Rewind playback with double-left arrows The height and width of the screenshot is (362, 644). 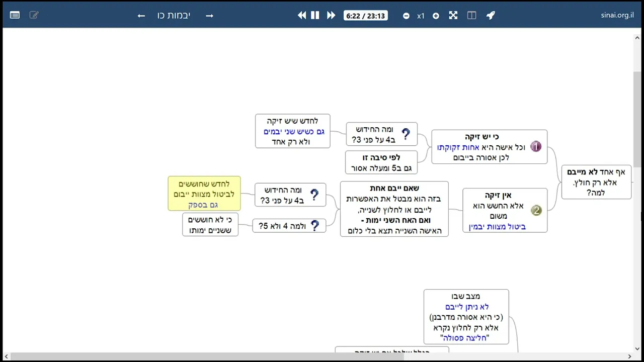302,16
